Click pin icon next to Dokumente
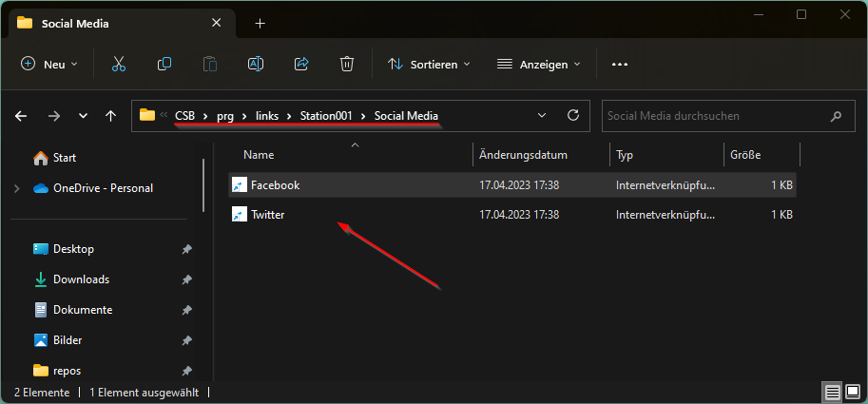The height and width of the screenshot is (404, 868). tap(186, 310)
